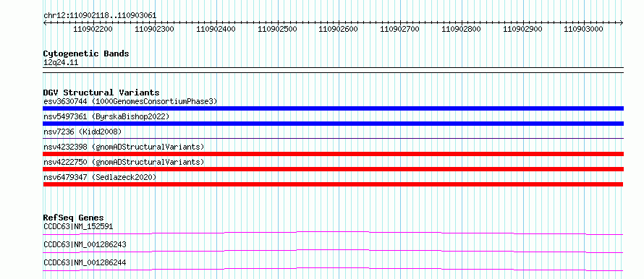Click the 12q24.11 cytogenetic band bar
The width and height of the screenshot is (644, 279).
(333, 70)
